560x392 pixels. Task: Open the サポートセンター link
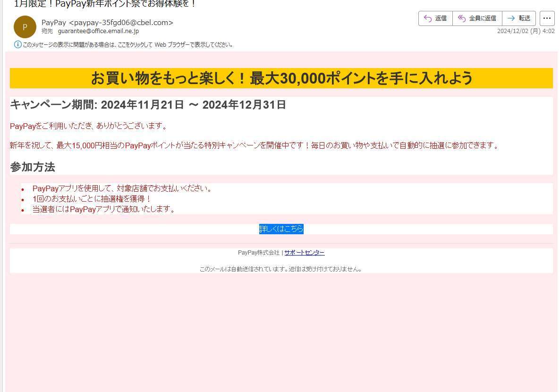pyautogui.click(x=304, y=253)
